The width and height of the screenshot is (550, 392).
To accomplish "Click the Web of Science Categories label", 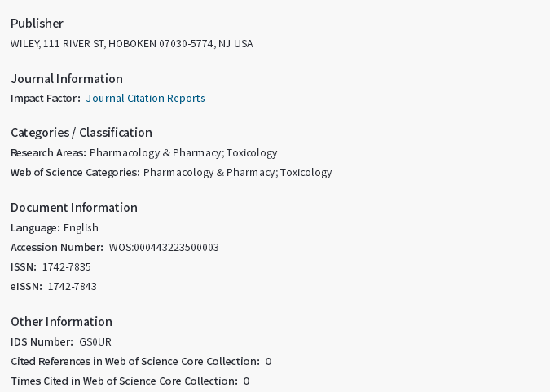I will pos(75,173).
